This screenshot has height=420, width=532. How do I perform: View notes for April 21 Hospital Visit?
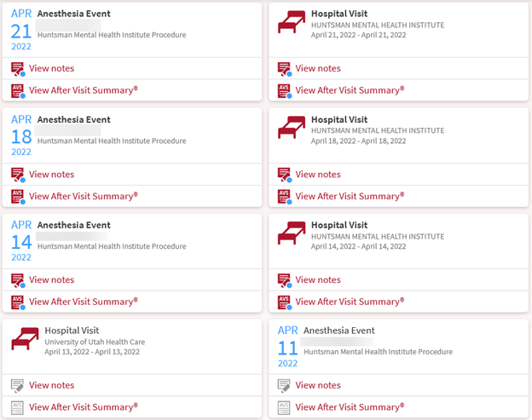318,69
